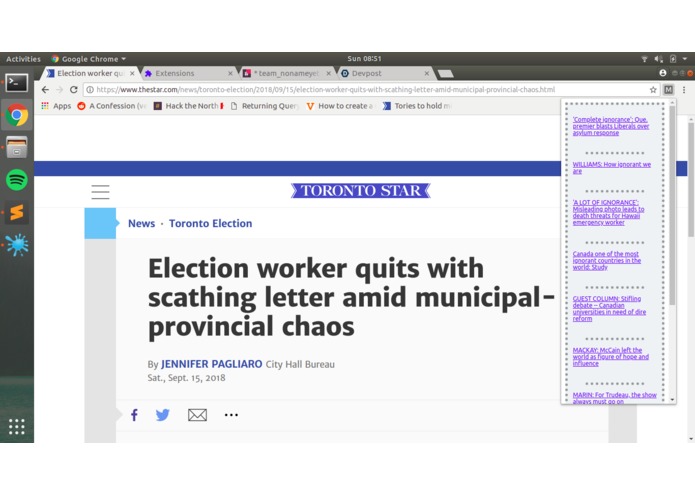Click the Chrome icon in the dock
This screenshot has height=494, width=695.
coord(16,115)
